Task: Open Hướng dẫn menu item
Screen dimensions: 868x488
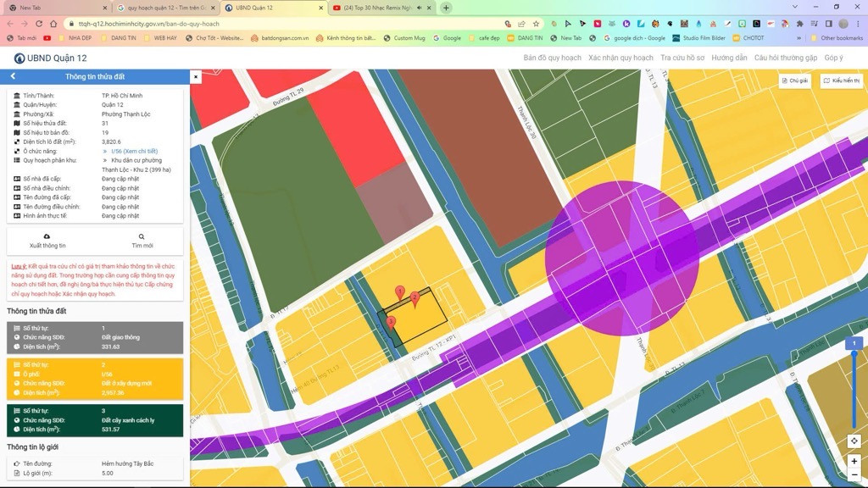Action: (729, 58)
